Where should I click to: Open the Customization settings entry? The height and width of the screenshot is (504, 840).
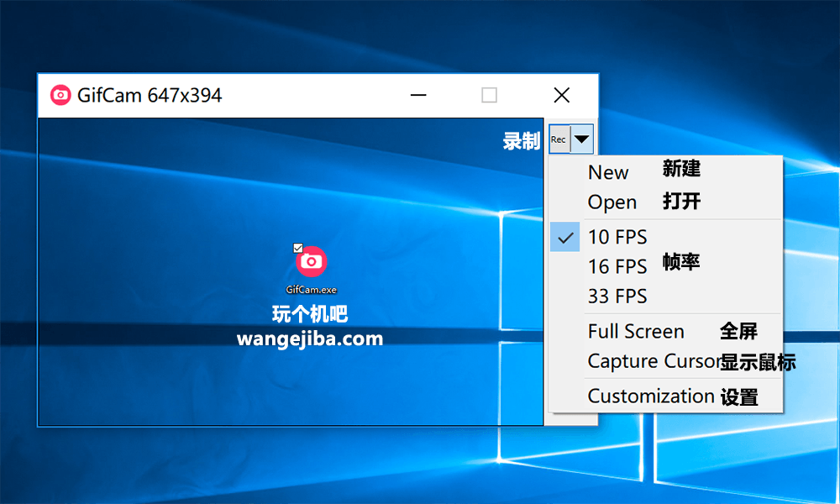650,396
